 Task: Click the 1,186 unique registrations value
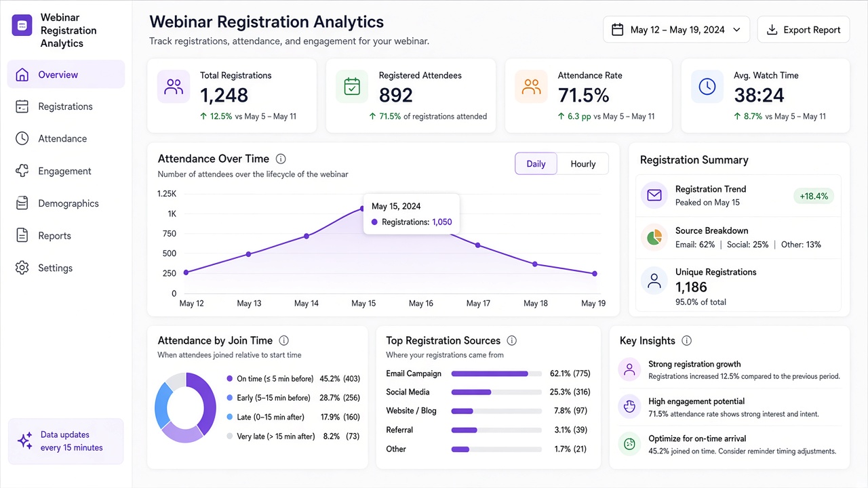[691, 287]
